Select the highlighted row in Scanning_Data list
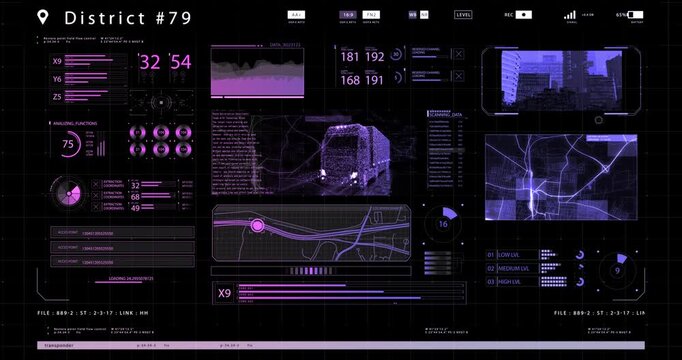682x360 pixels. (x=446, y=150)
